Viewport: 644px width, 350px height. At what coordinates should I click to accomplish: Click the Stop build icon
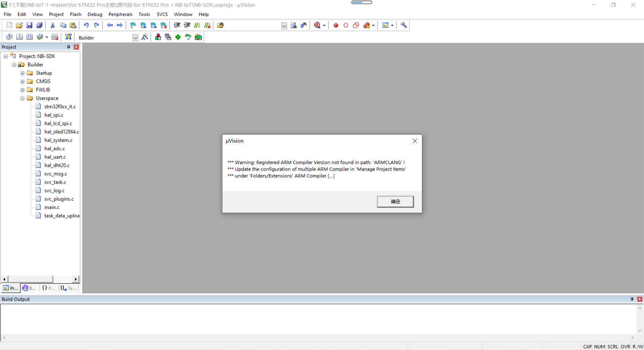(x=55, y=37)
